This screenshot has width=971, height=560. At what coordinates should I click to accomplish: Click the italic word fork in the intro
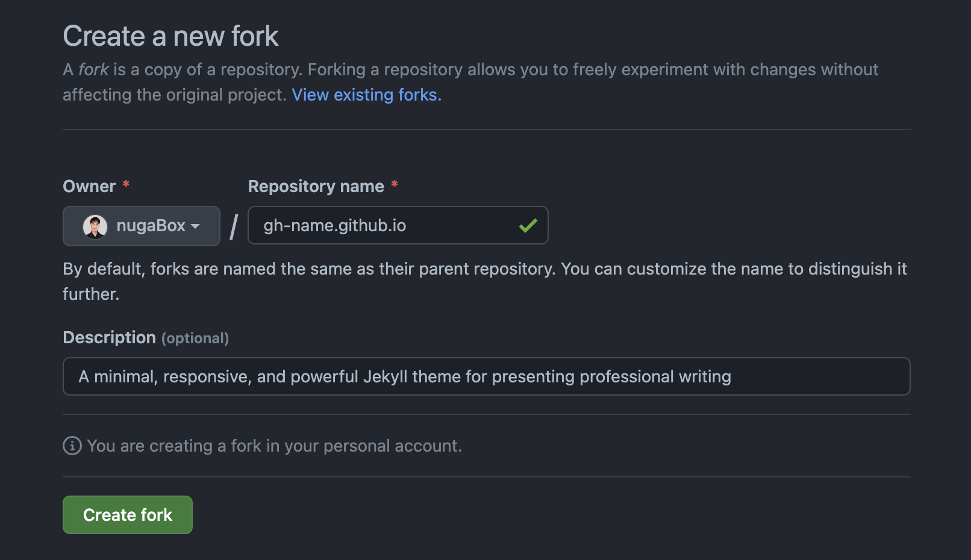(x=93, y=70)
